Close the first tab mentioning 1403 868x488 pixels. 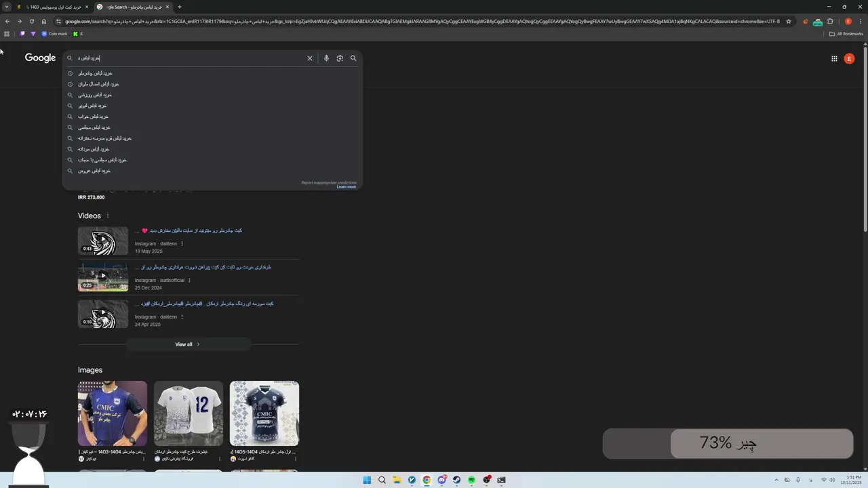pyautogui.click(x=87, y=7)
